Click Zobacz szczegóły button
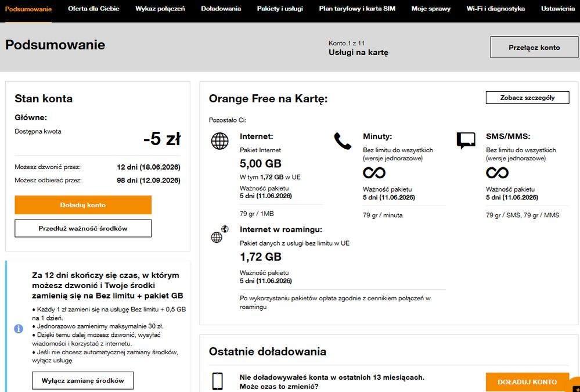 coord(527,98)
